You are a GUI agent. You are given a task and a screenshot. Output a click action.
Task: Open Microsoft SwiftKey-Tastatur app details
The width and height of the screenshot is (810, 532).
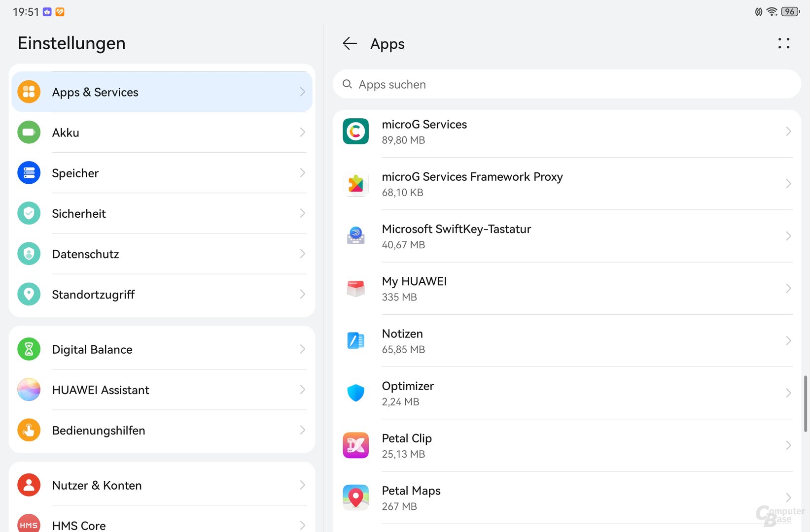click(567, 236)
